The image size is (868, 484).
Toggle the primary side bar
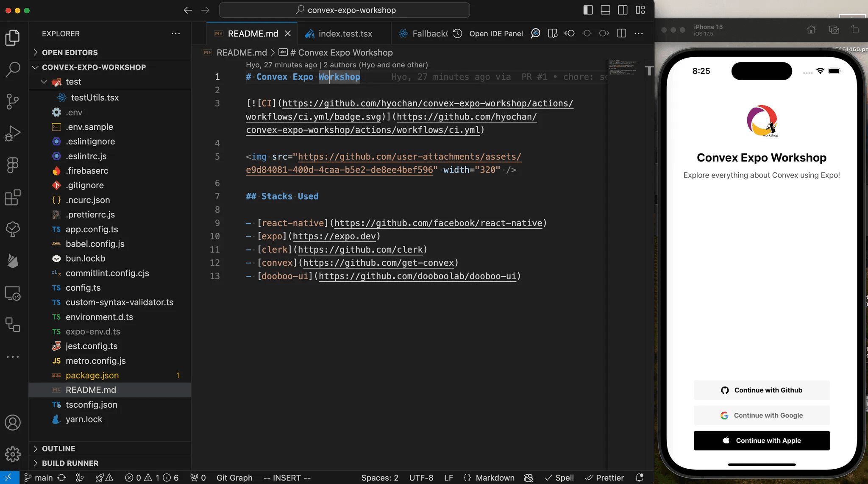pos(588,10)
